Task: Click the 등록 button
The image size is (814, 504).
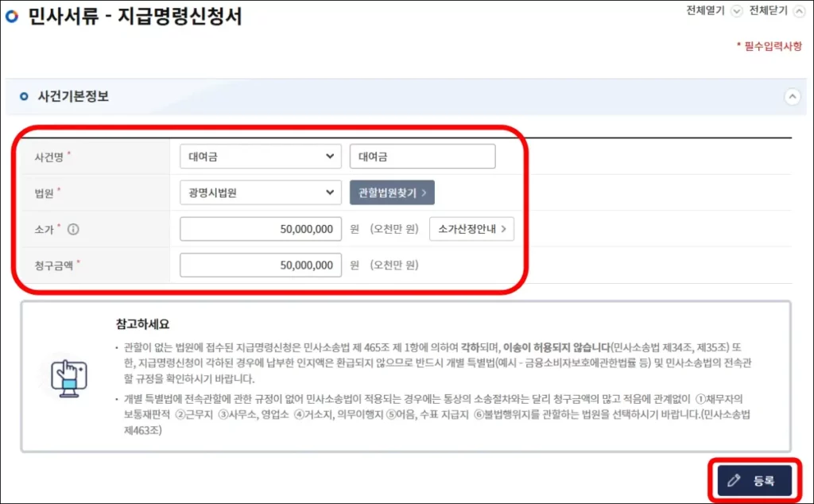Action: pyautogui.click(x=755, y=481)
